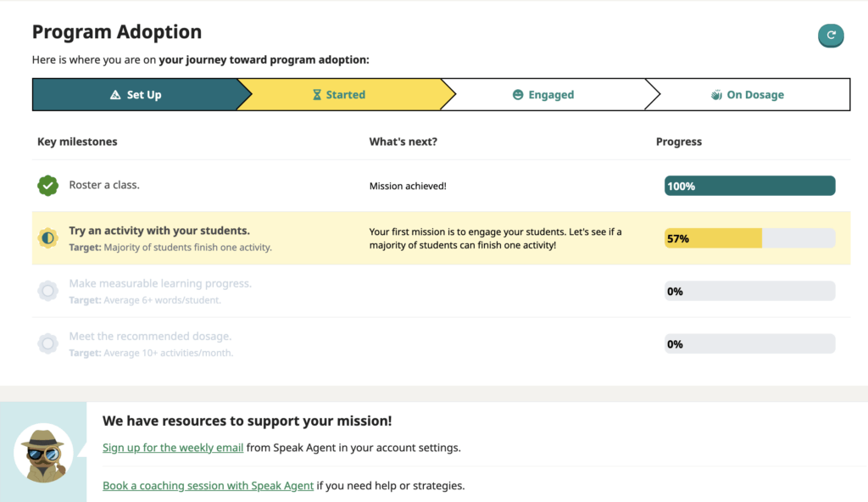Click the 100% progress bar for Roster a class

click(x=749, y=185)
